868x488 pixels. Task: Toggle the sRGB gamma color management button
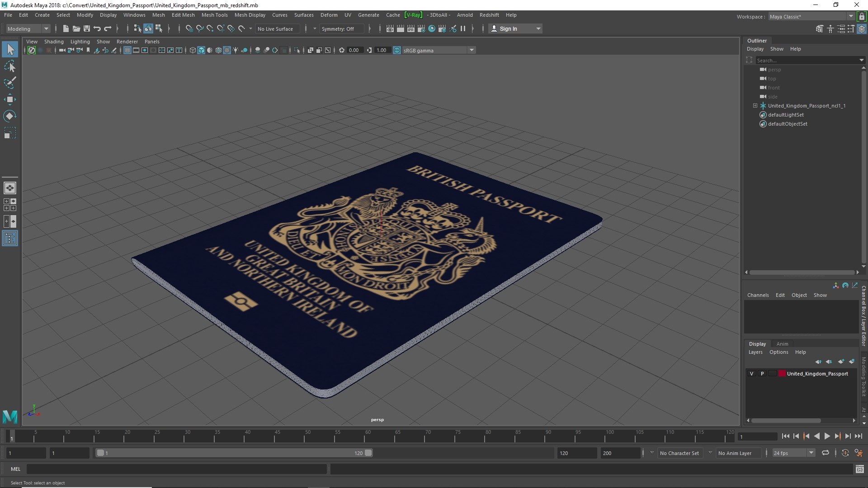pyautogui.click(x=397, y=50)
